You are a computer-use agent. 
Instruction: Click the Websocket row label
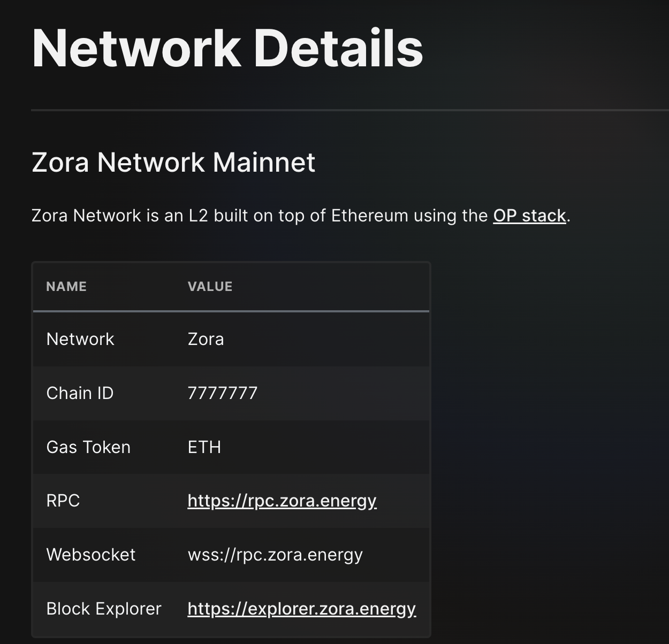point(90,555)
